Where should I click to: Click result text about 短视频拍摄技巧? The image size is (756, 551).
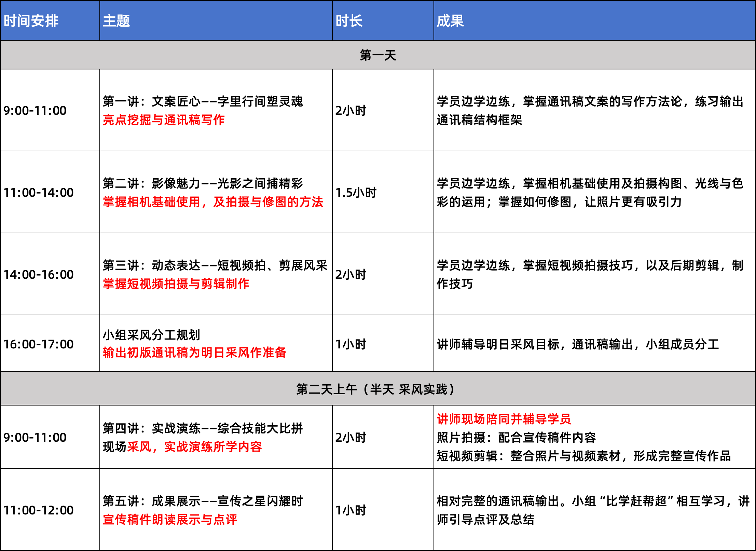point(590,265)
